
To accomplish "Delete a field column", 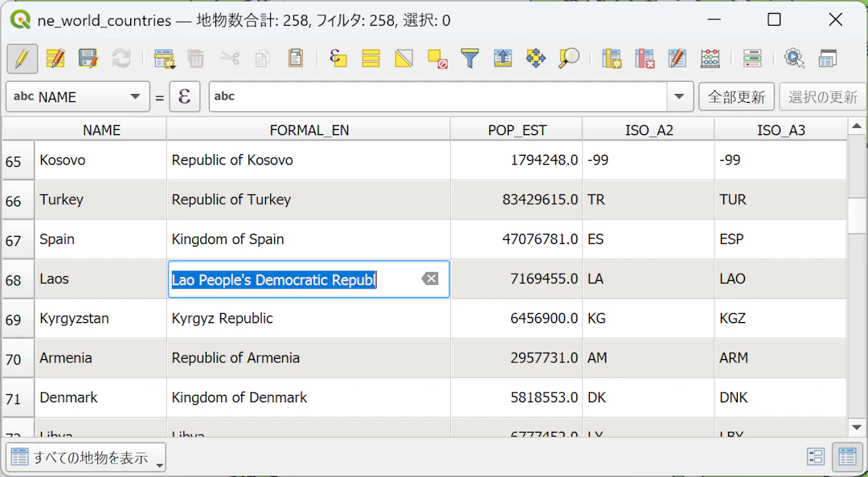I will tap(645, 58).
